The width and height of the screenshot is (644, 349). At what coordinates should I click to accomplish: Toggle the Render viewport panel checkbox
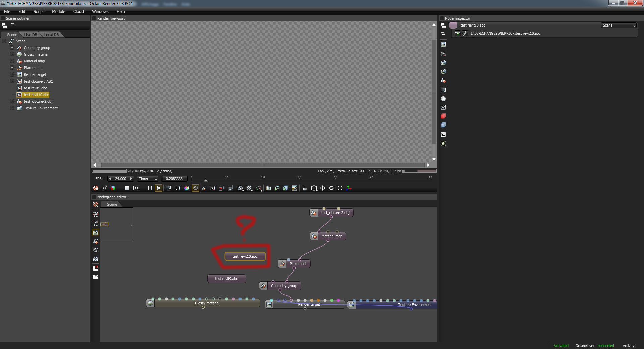[94, 18]
